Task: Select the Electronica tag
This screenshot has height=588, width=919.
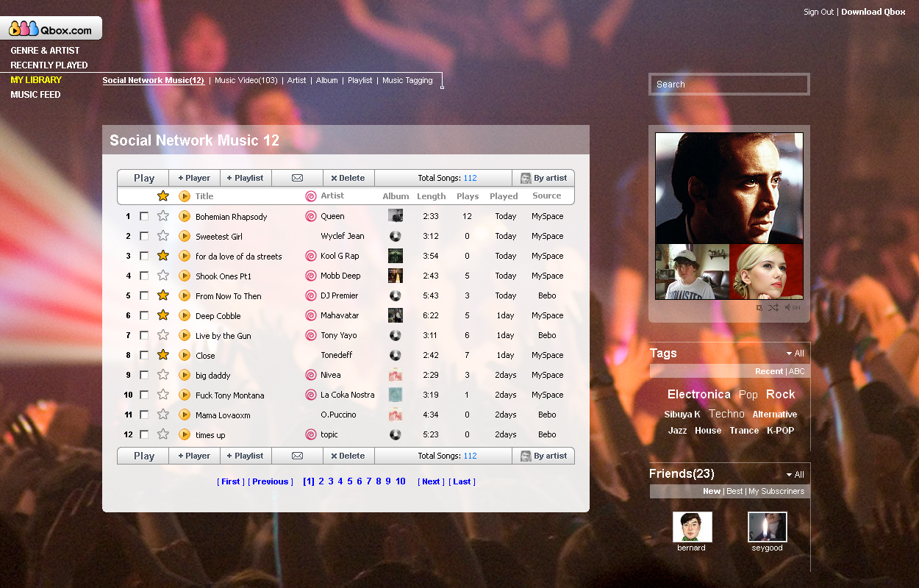Action: tap(698, 395)
